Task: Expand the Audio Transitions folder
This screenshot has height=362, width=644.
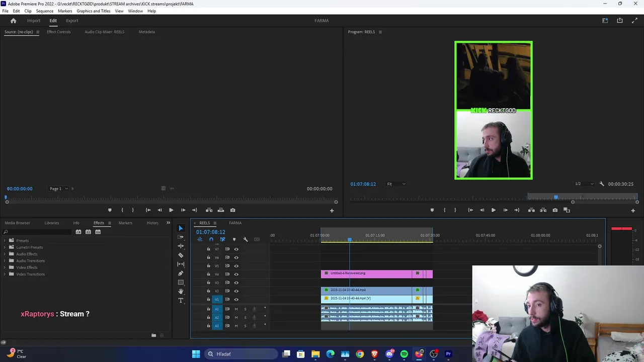Action: point(5,260)
